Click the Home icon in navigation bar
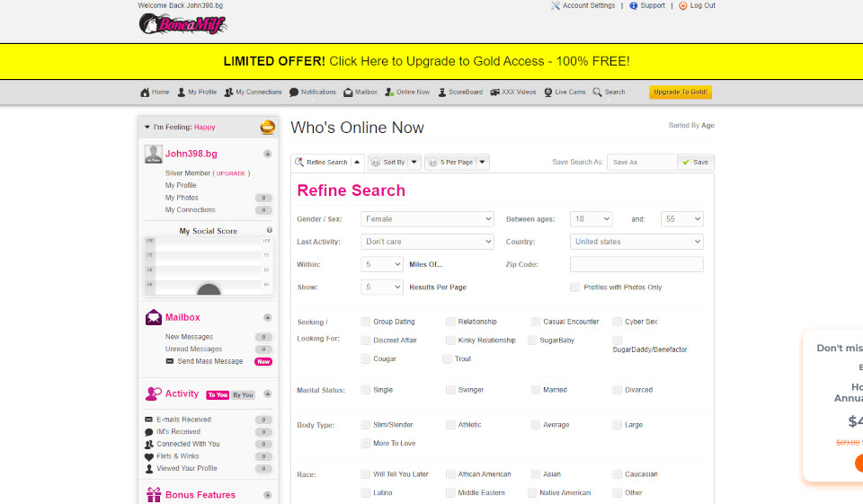This screenshot has height=504, width=863. tap(145, 93)
